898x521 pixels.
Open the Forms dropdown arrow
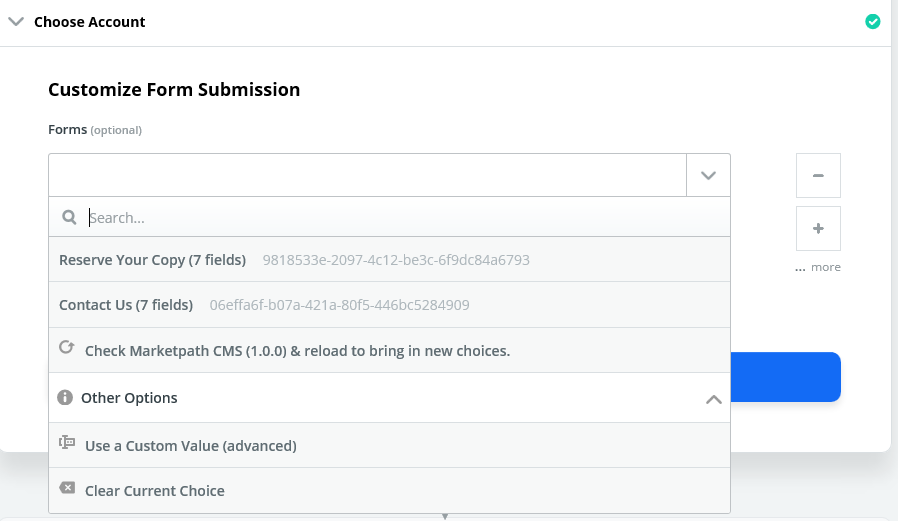708,175
